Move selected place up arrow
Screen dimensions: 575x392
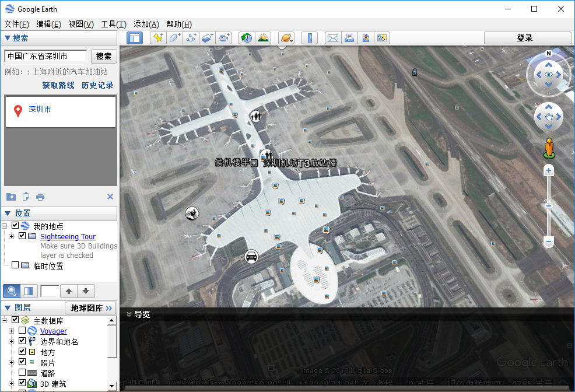tap(69, 291)
